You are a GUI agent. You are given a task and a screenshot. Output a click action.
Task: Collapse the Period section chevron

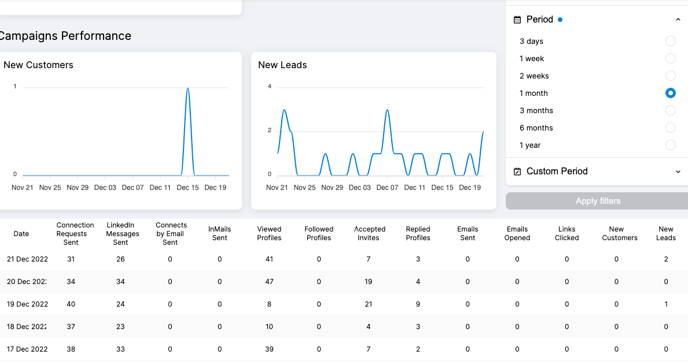[678, 20]
